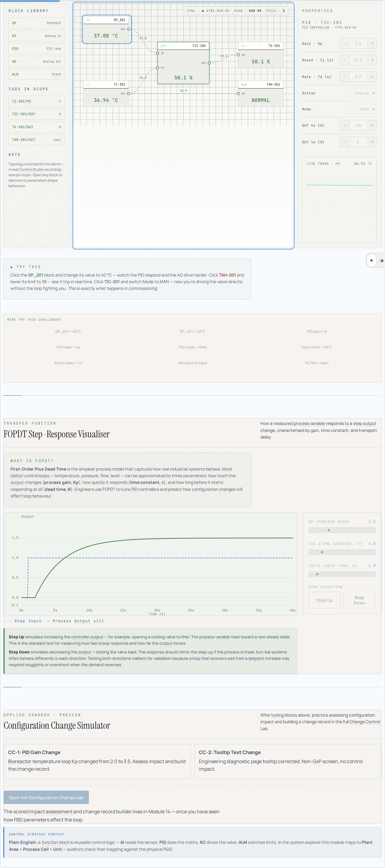Choose the Simulate AI input challenge
This screenshot has width=385, height=868.
(192, 363)
